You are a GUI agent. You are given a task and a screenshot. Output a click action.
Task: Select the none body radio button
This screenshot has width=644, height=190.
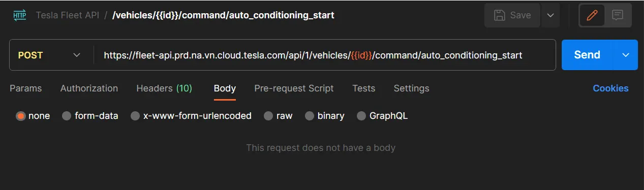tap(21, 116)
